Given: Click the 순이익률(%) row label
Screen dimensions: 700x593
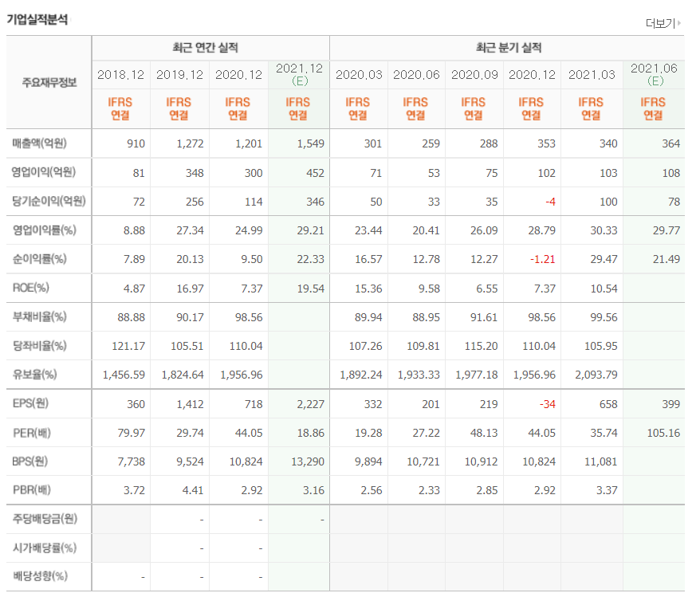Looking at the screenshot, I should click(x=39, y=259).
